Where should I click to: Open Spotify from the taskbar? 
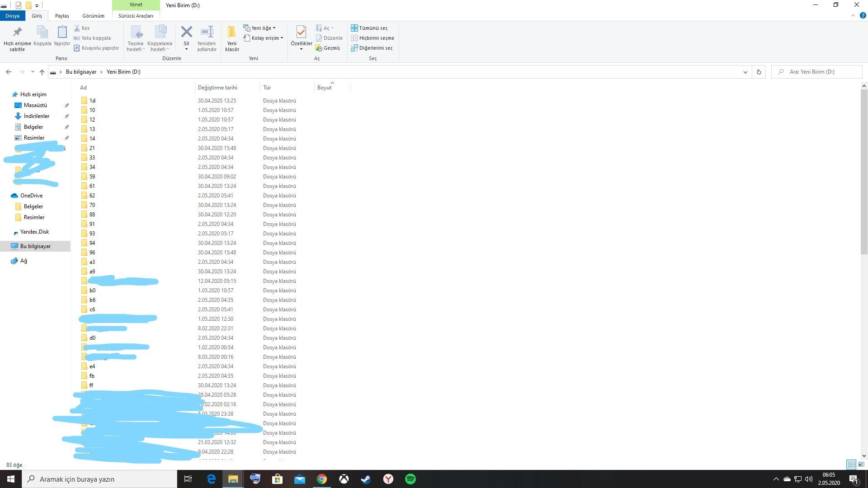[x=410, y=479]
